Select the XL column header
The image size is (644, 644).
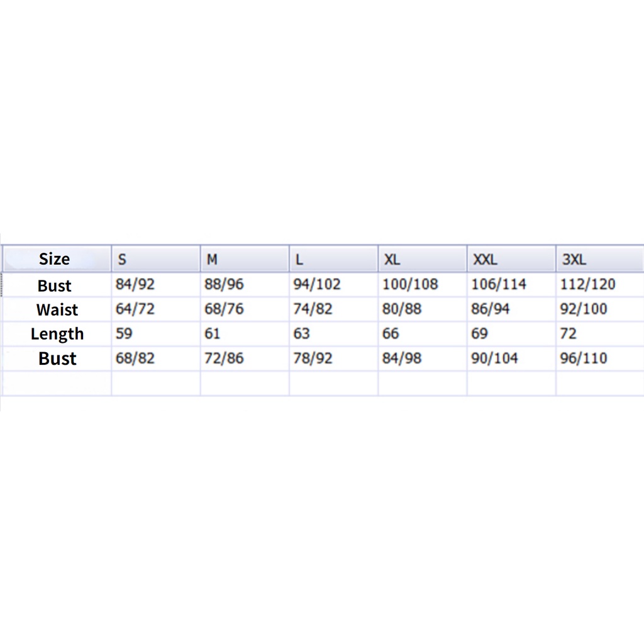point(423,258)
